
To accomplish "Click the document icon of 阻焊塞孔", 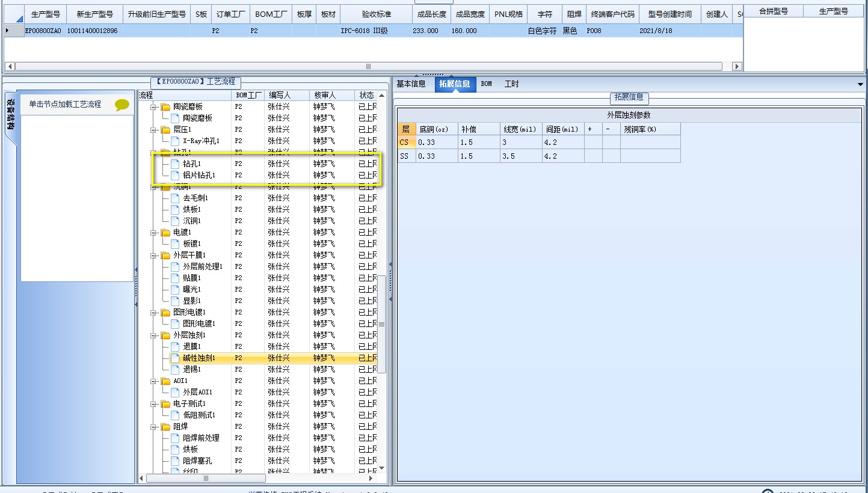I will pos(175,461).
